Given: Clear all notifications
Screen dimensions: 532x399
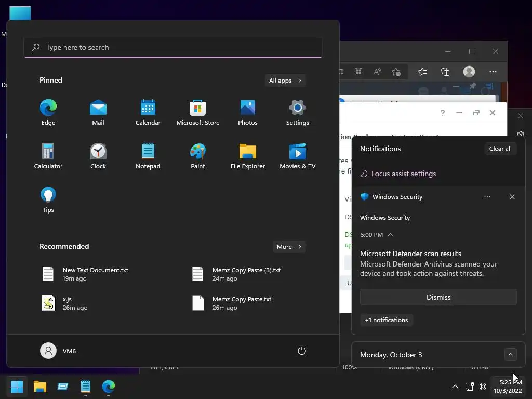Looking at the screenshot, I should tap(500, 149).
